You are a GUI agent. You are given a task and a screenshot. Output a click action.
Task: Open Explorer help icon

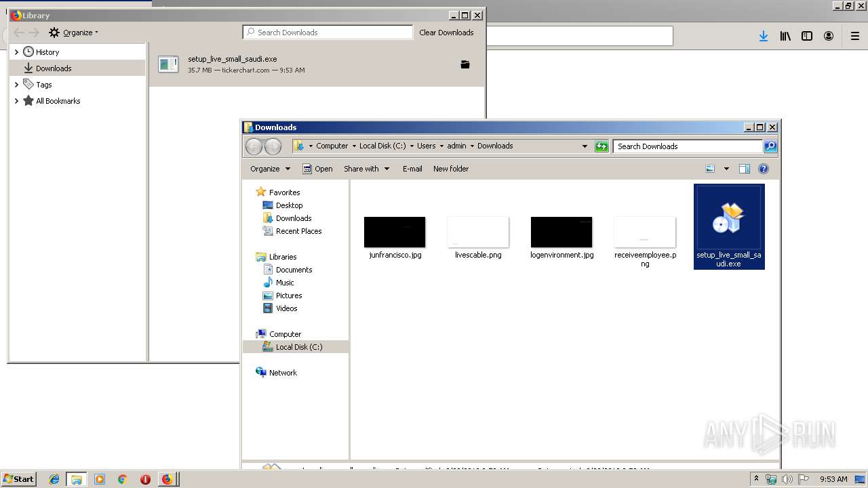(764, 169)
